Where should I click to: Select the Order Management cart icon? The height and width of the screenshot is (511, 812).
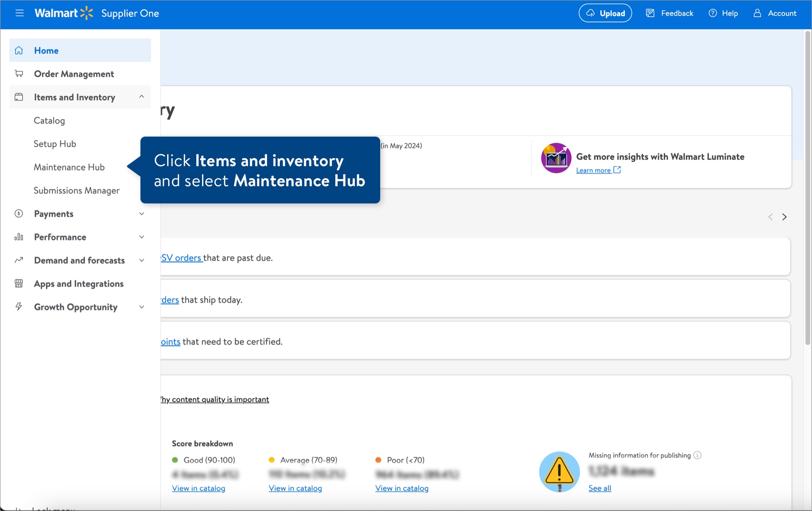click(19, 73)
